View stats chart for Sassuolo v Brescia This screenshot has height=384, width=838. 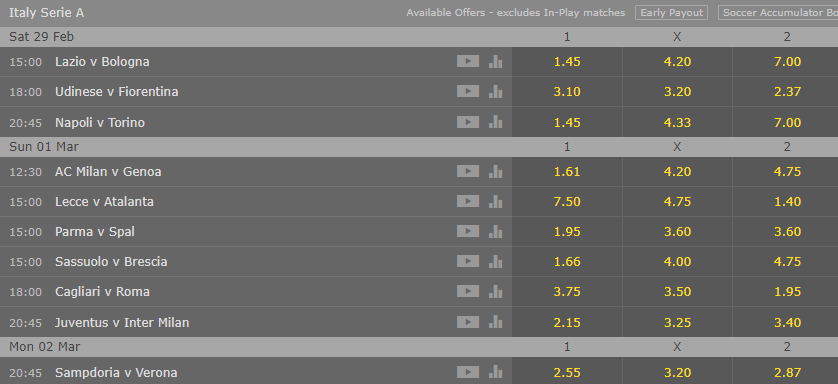click(x=495, y=261)
